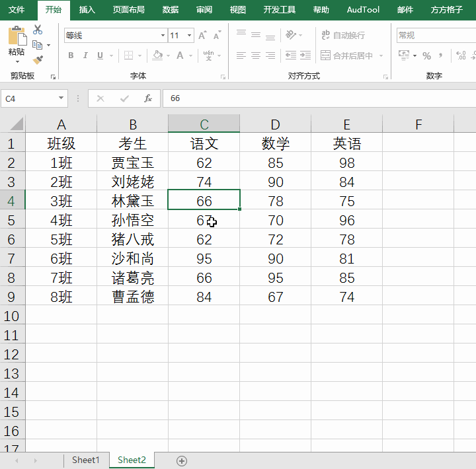This screenshot has height=469, width=476.
Task: Switch to 数据 tab
Action: pos(171,10)
